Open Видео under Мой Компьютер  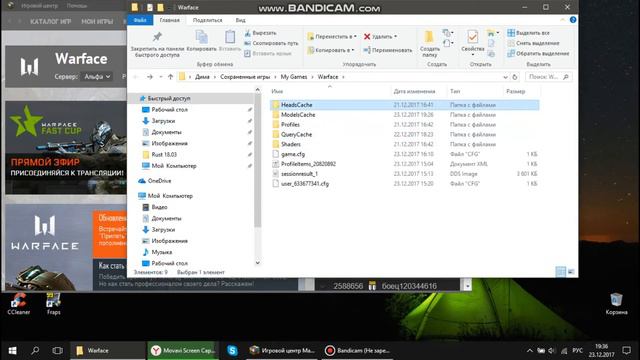click(x=159, y=207)
